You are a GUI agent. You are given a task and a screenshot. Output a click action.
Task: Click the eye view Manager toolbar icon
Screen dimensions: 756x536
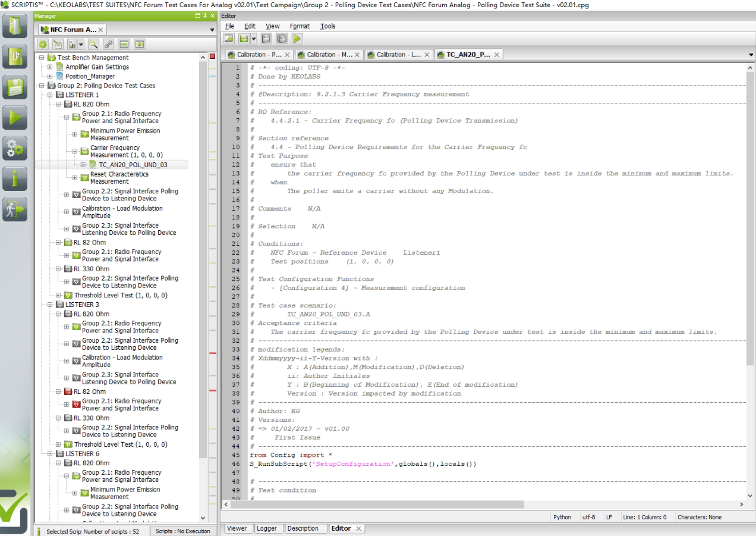140,44
